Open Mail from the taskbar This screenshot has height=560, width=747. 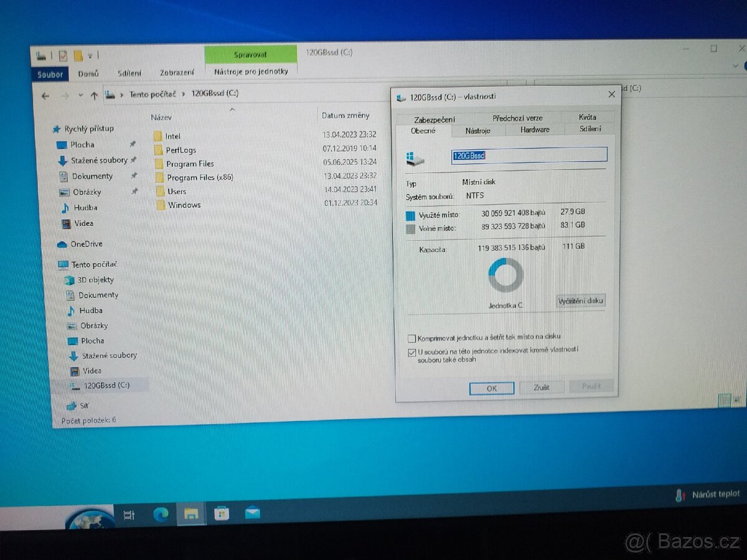point(251,514)
